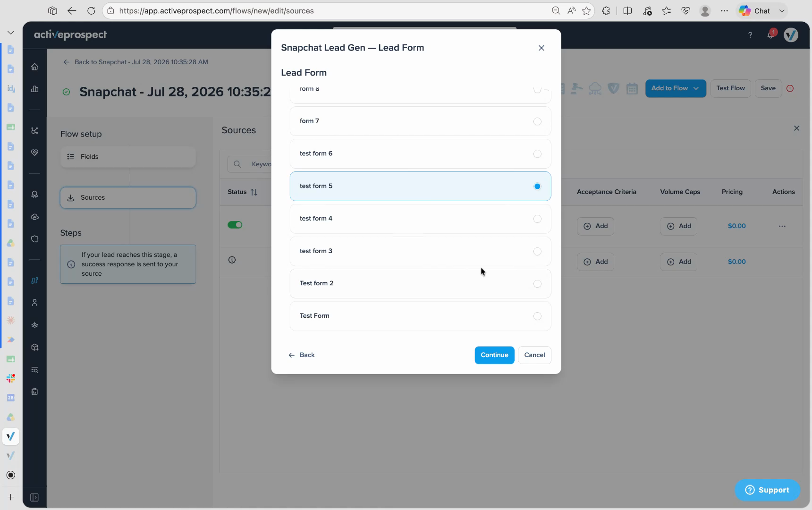Expand the chevron atop the browser sidebar
This screenshot has height=510, width=812.
pos(10,33)
